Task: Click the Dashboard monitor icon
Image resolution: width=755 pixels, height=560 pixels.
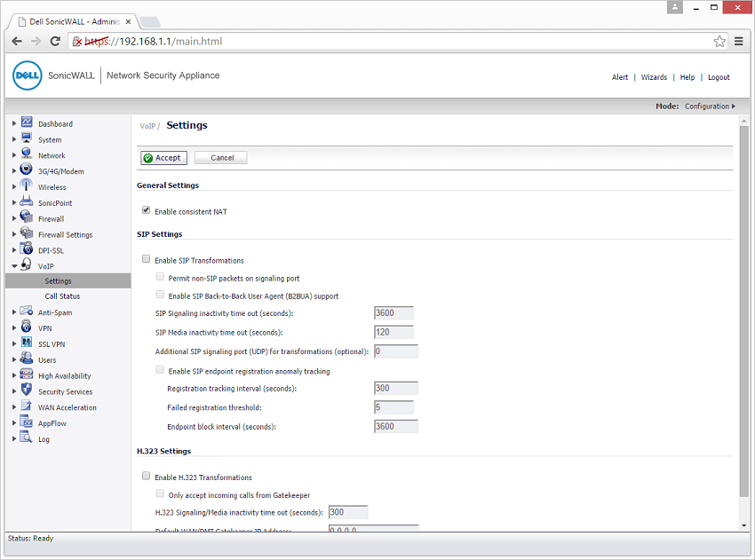Action: 27,122
